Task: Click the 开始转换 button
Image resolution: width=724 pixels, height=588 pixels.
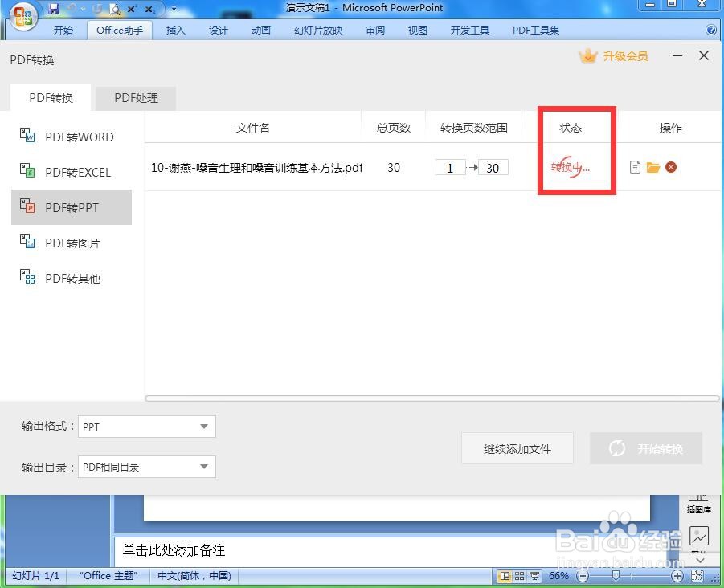Action: click(x=645, y=448)
